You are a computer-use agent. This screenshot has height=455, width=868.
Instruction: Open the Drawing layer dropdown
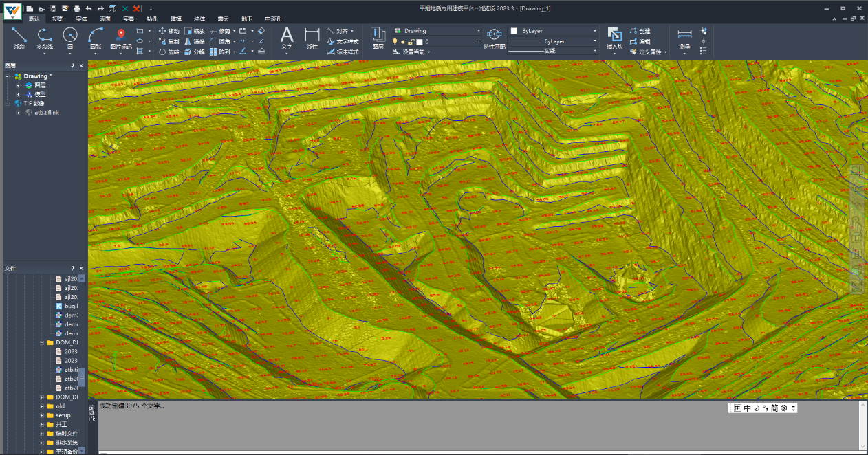coord(479,31)
